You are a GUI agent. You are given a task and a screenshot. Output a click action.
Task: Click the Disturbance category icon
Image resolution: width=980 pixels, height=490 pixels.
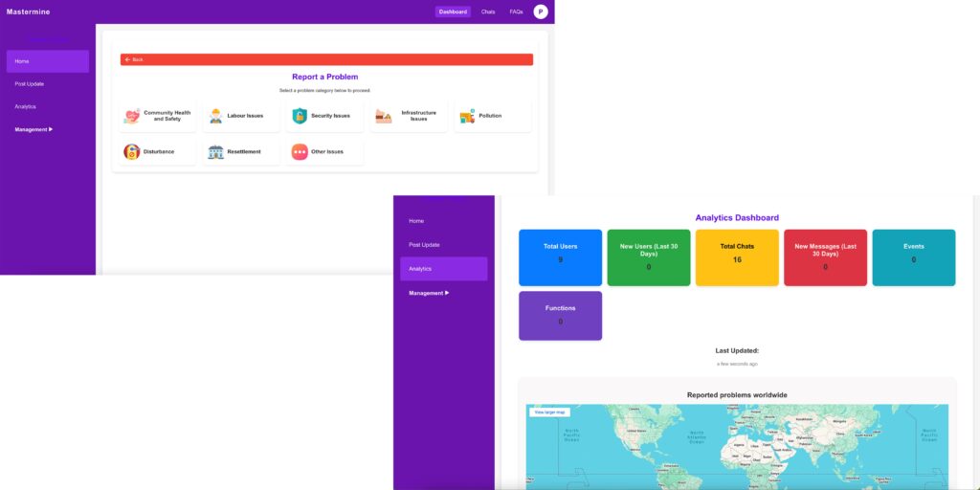point(132,151)
